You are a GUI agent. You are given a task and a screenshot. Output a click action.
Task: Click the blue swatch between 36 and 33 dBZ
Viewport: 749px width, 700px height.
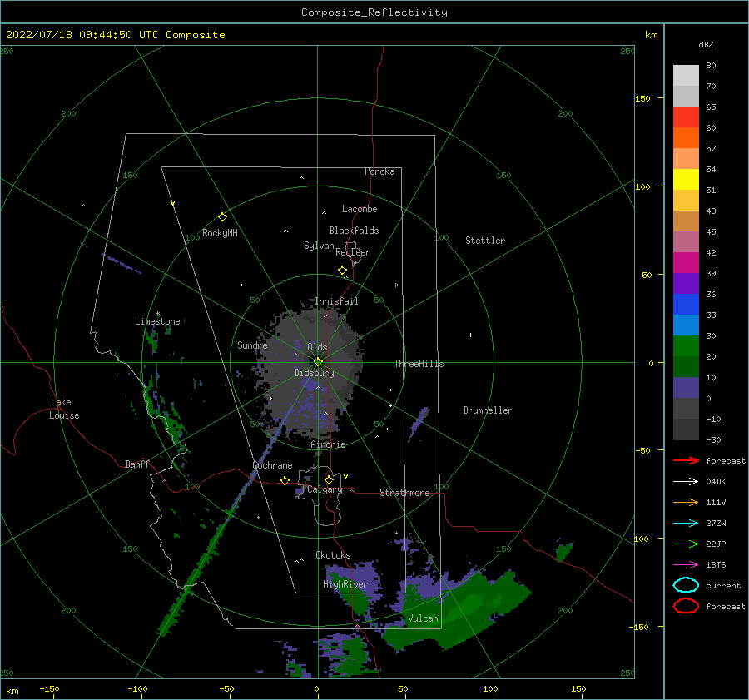click(x=686, y=305)
